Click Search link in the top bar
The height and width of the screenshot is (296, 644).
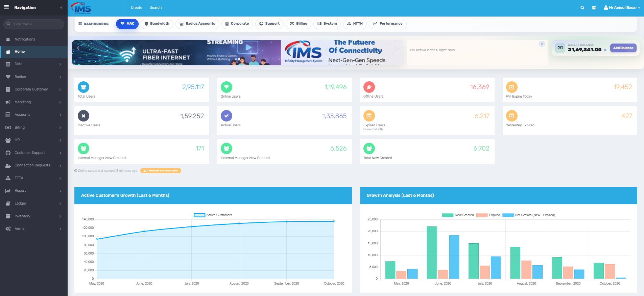[x=156, y=7]
